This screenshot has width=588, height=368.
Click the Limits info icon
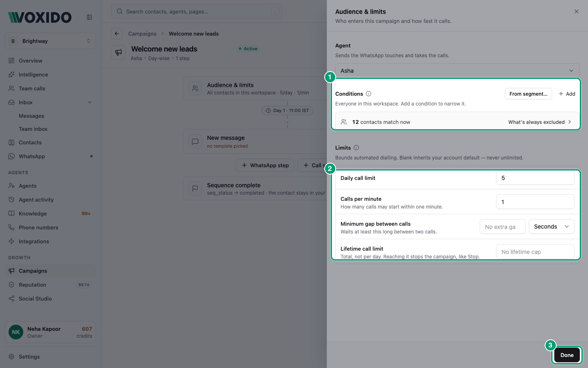[x=356, y=148]
